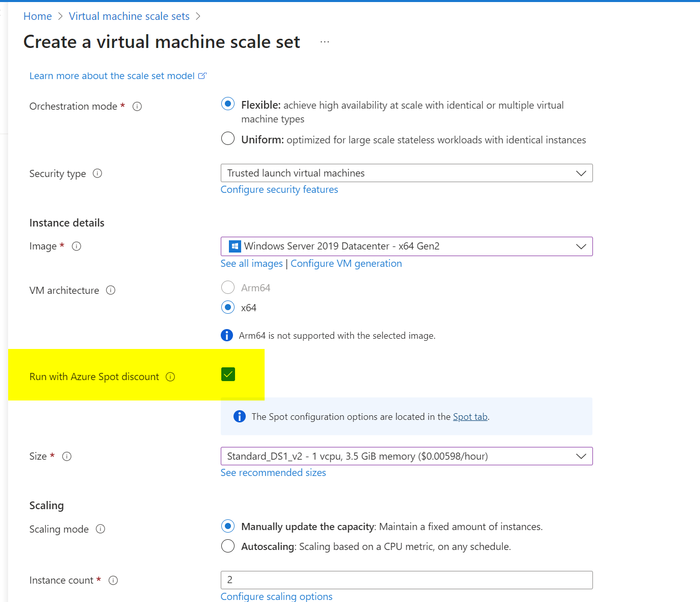700x602 pixels.
Task: Click Configure VM generation link
Action: coord(346,264)
